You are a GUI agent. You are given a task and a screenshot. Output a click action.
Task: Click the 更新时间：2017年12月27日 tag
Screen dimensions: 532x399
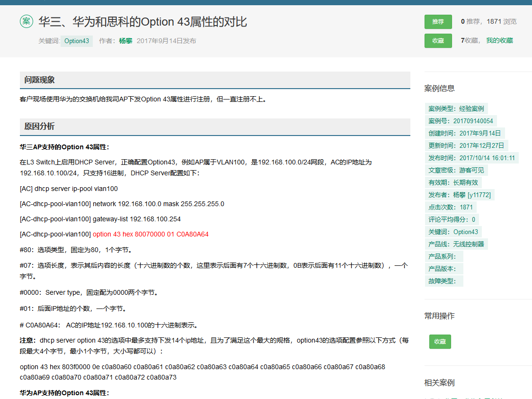coord(466,145)
